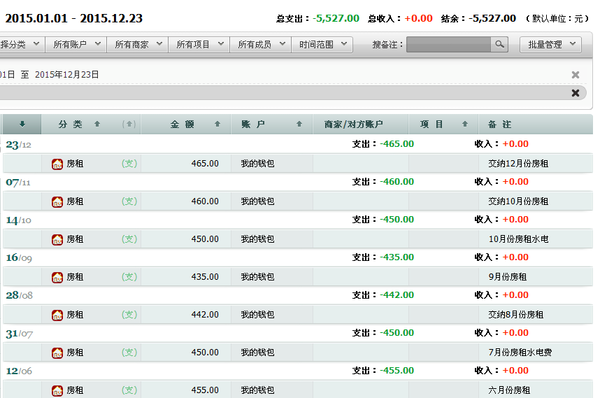The height and width of the screenshot is (398, 600).
Task: Click the 房租 icon in the 435.00 row
Action: [57, 277]
